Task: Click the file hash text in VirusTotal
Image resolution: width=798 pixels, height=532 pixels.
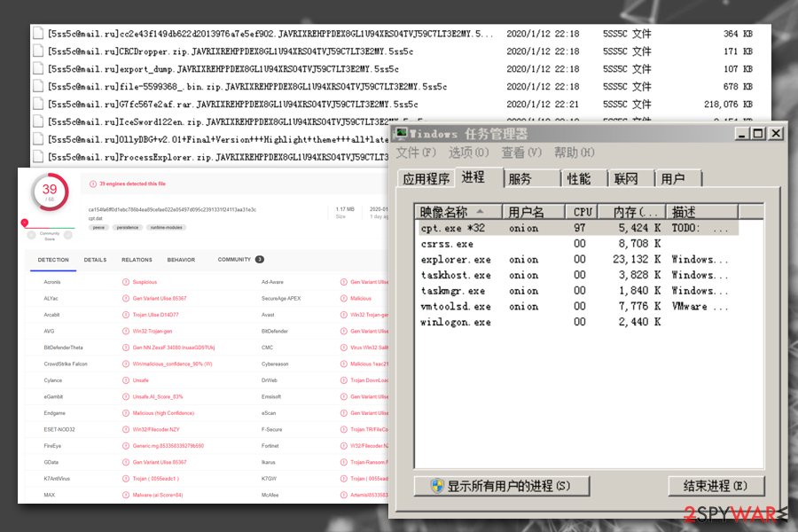Action: point(172,209)
